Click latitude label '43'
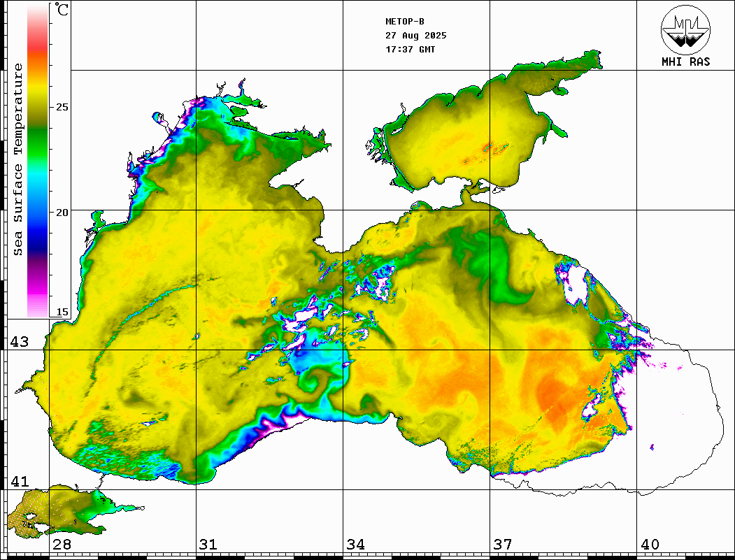This screenshot has width=735, height=560. [x=20, y=342]
